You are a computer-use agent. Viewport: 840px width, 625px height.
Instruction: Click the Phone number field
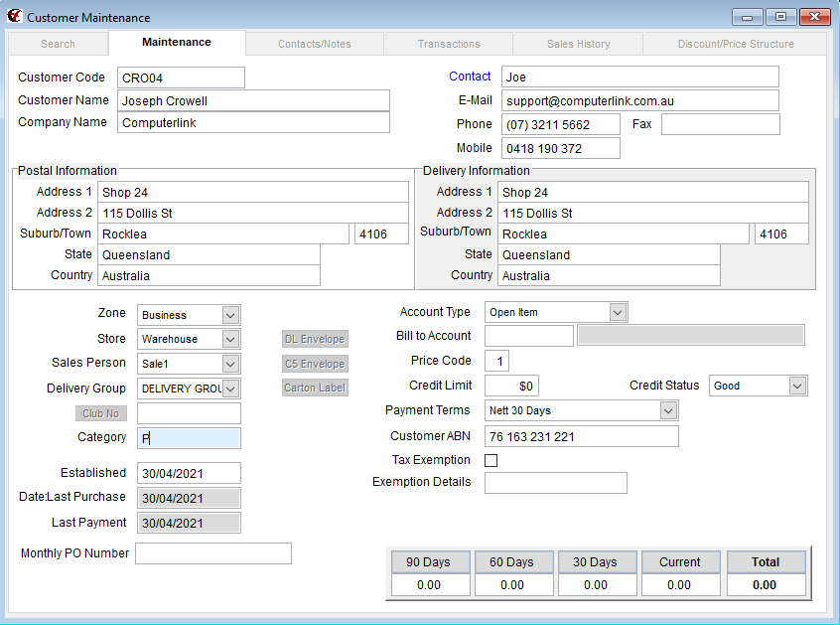pos(561,124)
